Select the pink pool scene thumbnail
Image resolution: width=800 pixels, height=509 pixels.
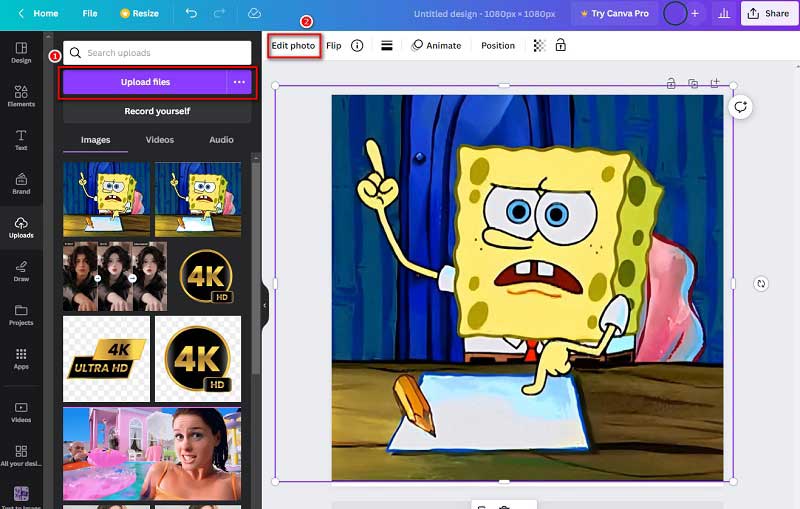click(152, 454)
